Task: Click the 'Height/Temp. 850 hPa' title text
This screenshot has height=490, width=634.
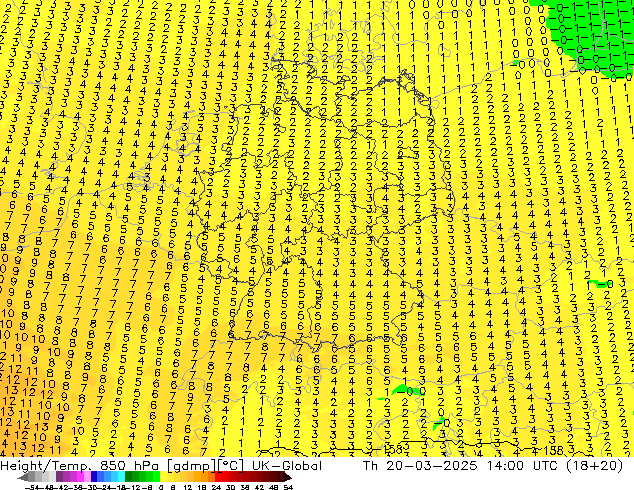Action: (81, 465)
